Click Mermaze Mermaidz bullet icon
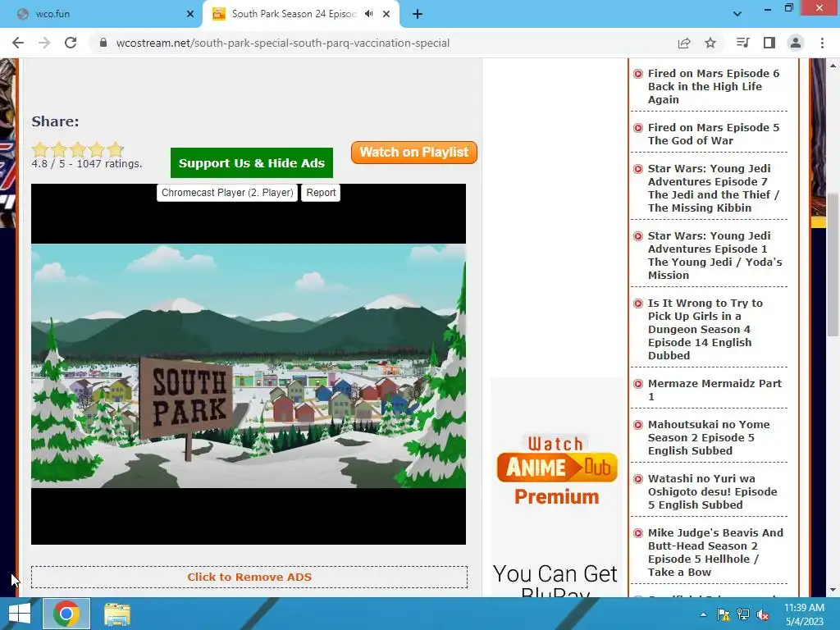Viewport: 840px width, 630px height. (x=638, y=384)
